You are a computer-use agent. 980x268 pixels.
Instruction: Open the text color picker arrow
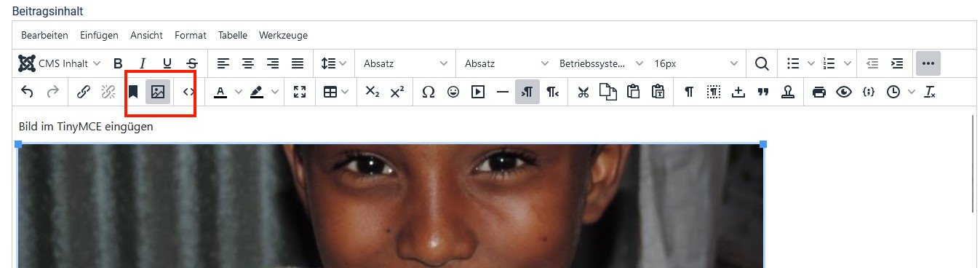click(x=239, y=92)
